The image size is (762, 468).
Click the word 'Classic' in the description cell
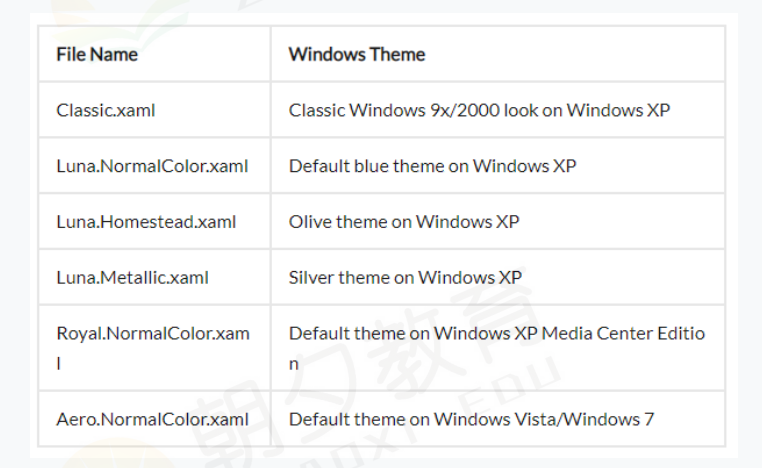pyautogui.click(x=316, y=110)
